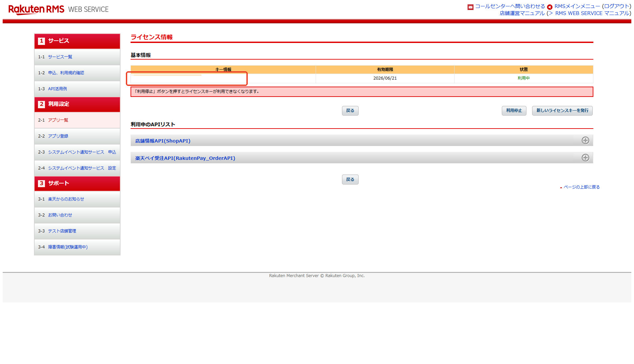Click the 基本情報 heading
This screenshot has width=634, height=364.
[x=141, y=55]
